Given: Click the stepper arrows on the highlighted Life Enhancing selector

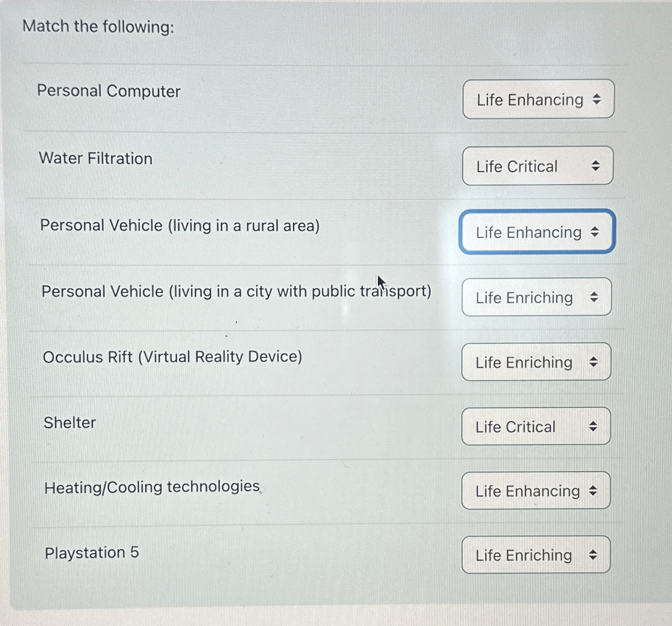Looking at the screenshot, I should [x=595, y=232].
